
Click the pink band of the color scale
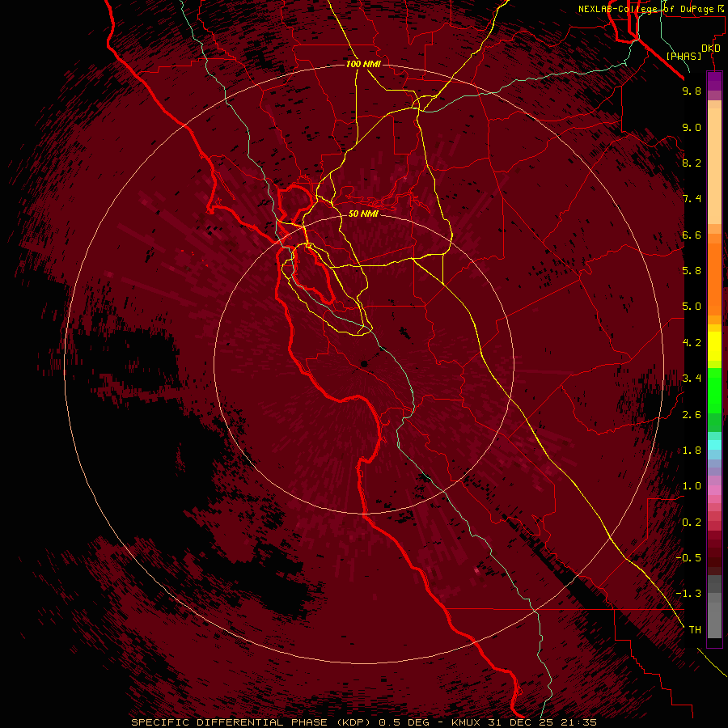tap(714, 490)
